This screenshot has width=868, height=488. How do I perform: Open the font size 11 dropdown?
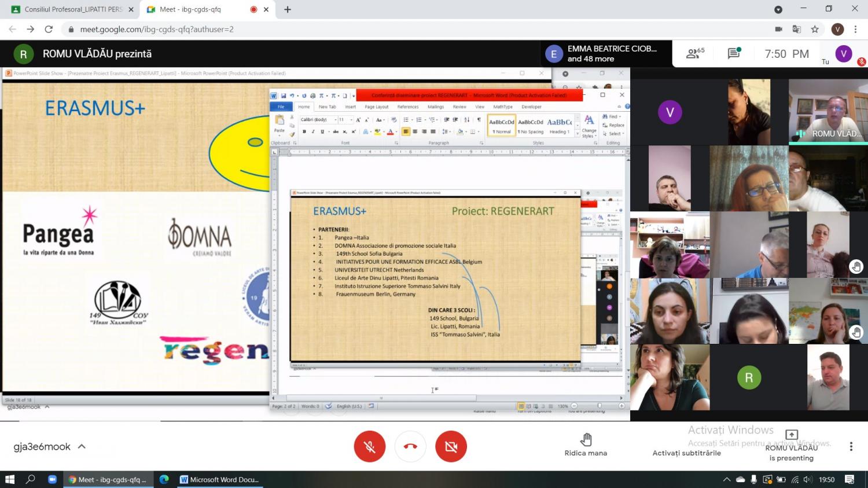click(351, 120)
